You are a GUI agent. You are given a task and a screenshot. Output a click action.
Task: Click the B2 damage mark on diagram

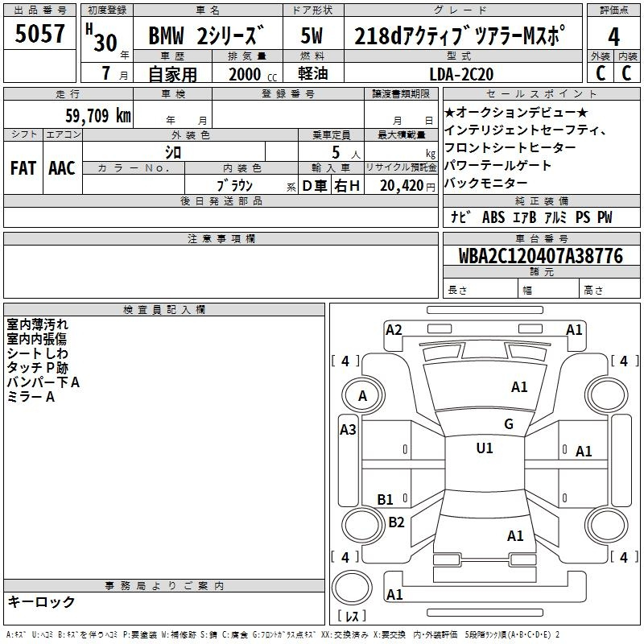tap(396, 522)
